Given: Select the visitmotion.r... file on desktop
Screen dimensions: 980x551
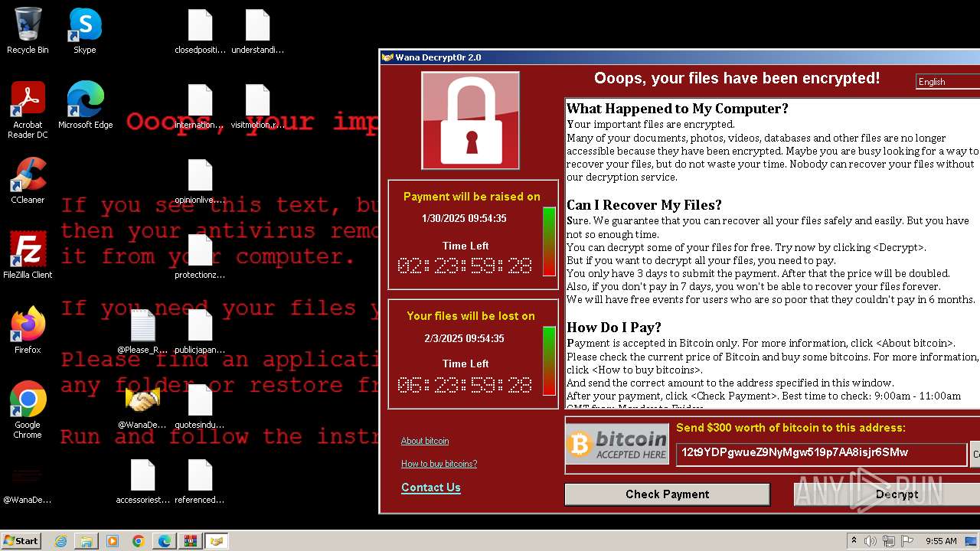Looking at the screenshot, I should [x=257, y=106].
